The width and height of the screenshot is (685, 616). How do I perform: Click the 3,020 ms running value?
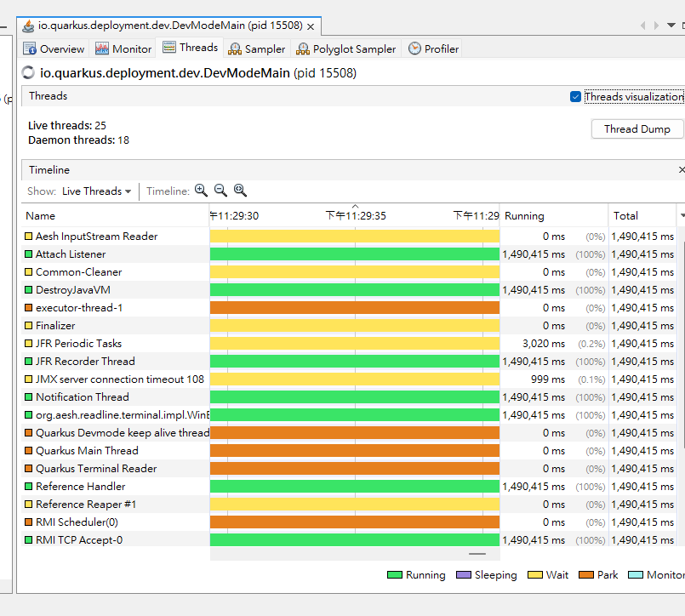(544, 344)
